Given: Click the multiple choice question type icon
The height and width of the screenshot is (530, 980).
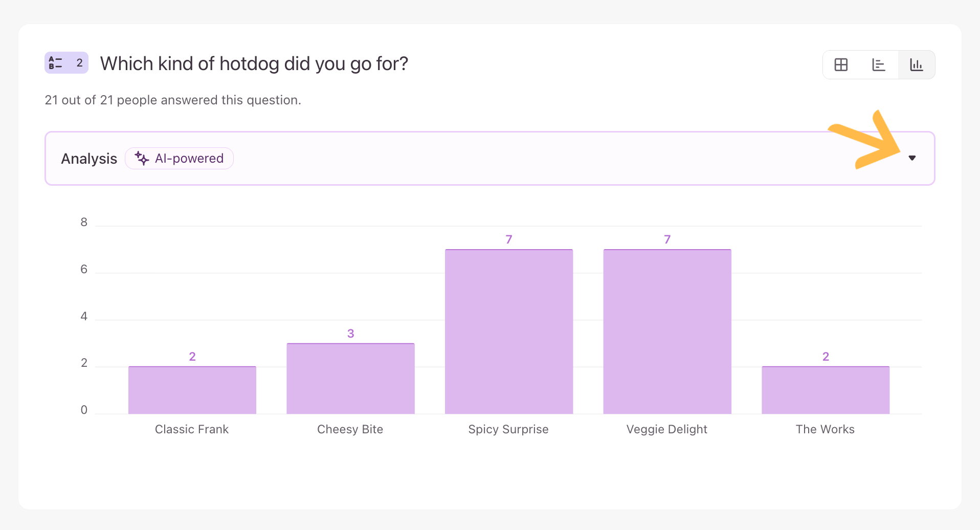Looking at the screenshot, I should click(55, 63).
